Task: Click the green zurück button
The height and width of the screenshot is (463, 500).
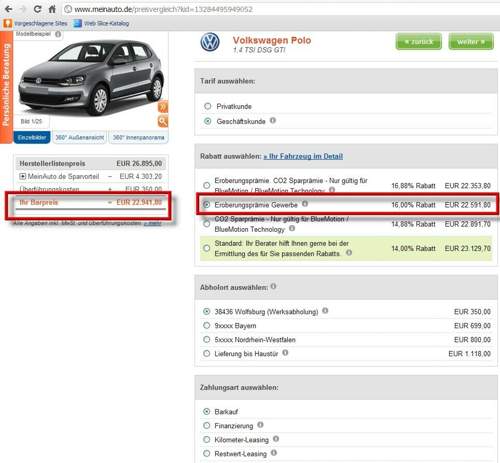Action: pos(419,42)
